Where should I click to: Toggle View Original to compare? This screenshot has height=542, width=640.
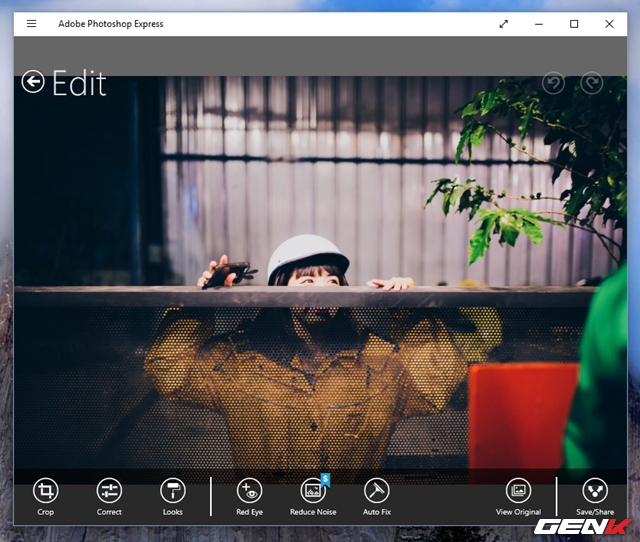(x=518, y=491)
